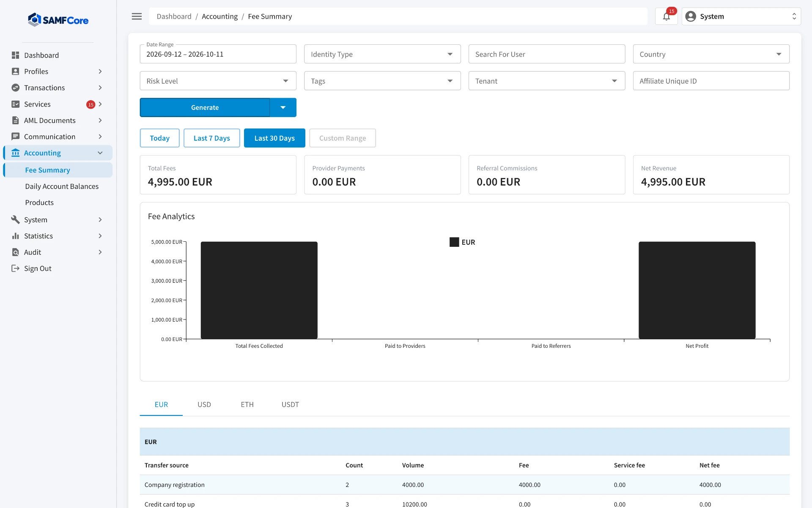The image size is (812, 508).
Task: Expand the Profiles submenu chevron
Action: (x=100, y=71)
